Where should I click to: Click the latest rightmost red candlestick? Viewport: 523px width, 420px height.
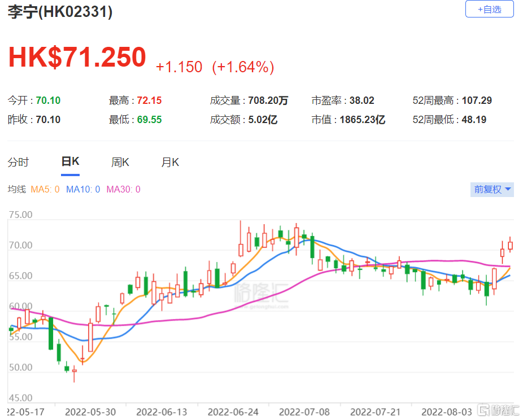[x=510, y=245]
